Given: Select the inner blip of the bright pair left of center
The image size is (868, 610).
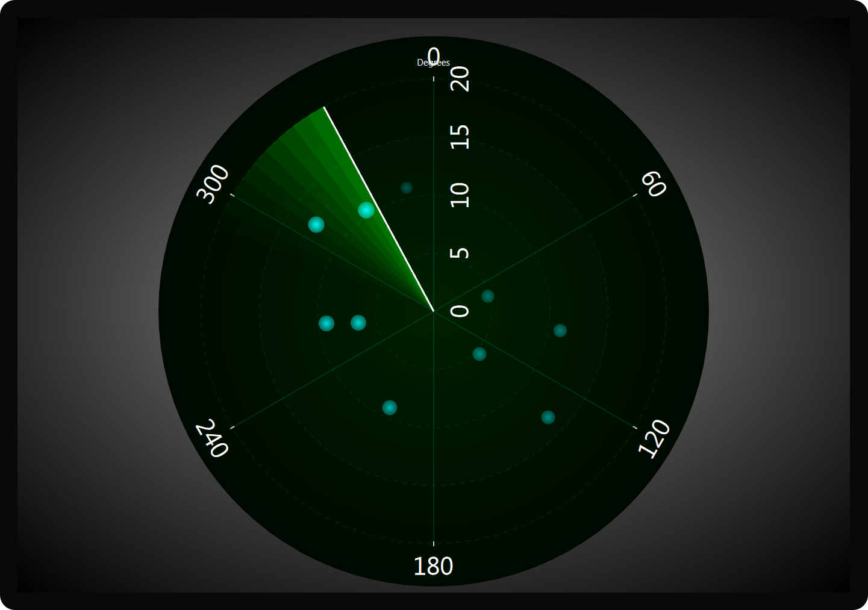Looking at the screenshot, I should tap(358, 323).
